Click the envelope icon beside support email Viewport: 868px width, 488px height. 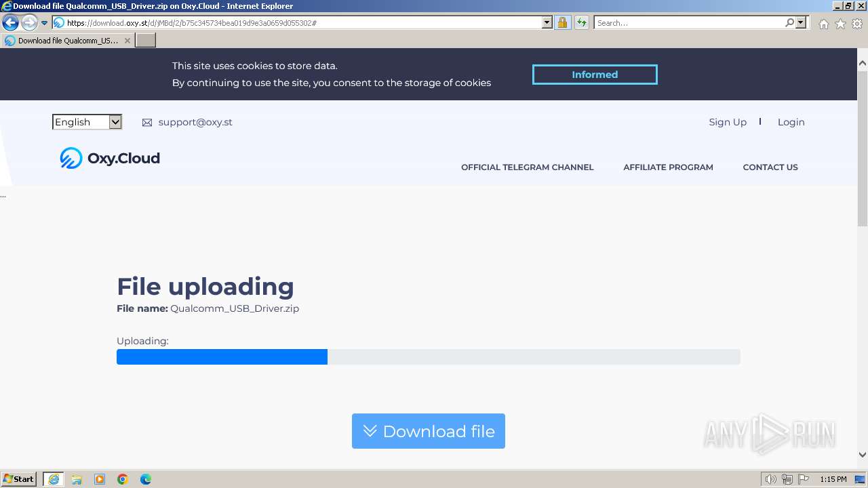coord(147,123)
